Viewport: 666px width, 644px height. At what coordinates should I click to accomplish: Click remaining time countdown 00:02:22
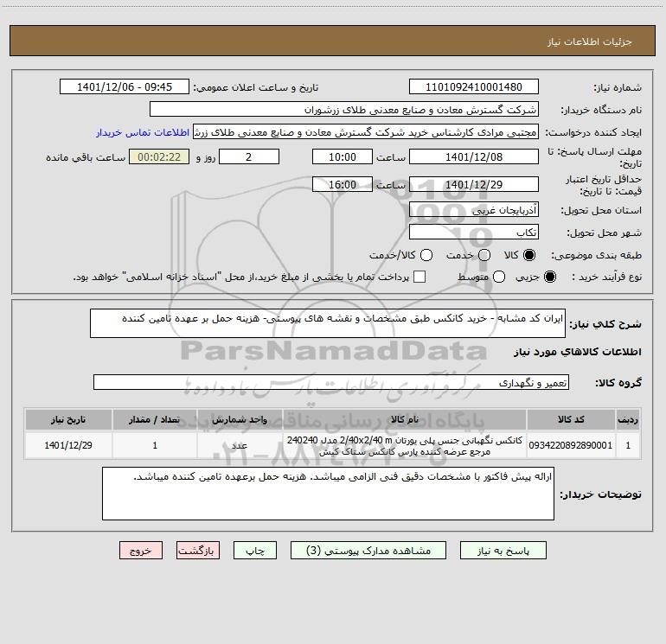coord(159,156)
